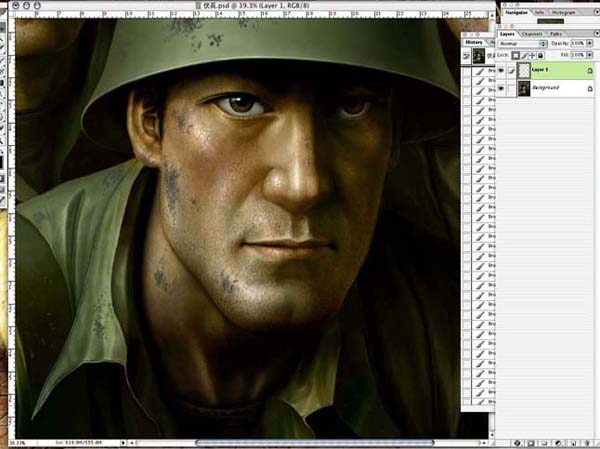Image resolution: width=600 pixels, height=449 pixels.
Task: Click the Layers panel trash icon
Action: (587, 443)
